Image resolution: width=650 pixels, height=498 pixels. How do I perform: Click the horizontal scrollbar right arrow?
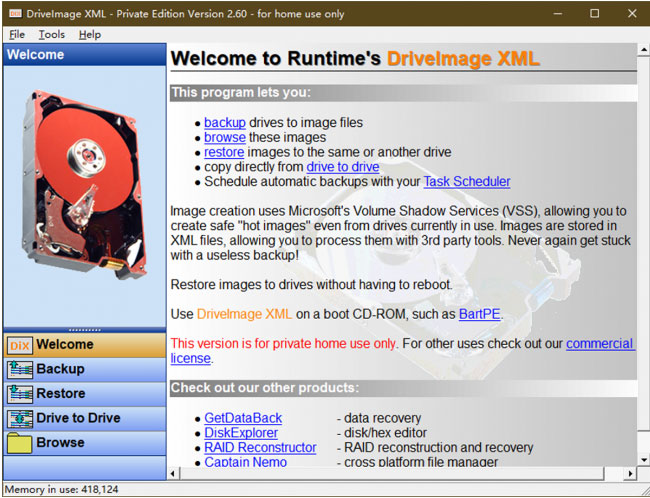(631, 473)
